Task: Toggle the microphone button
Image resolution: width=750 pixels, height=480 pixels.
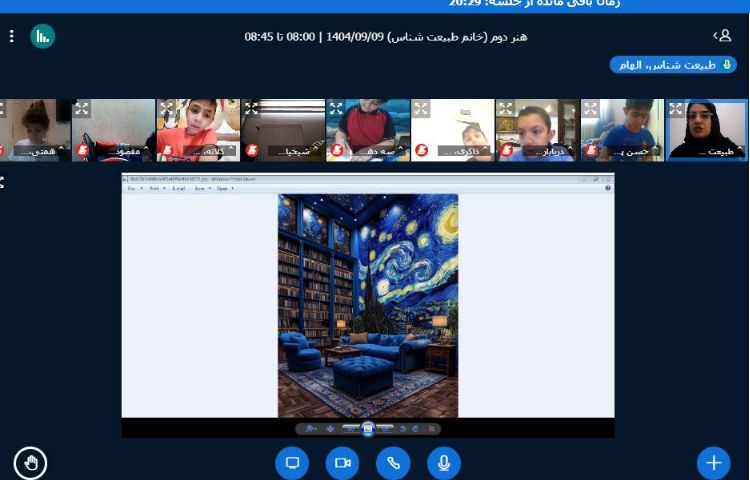Action: [x=444, y=463]
